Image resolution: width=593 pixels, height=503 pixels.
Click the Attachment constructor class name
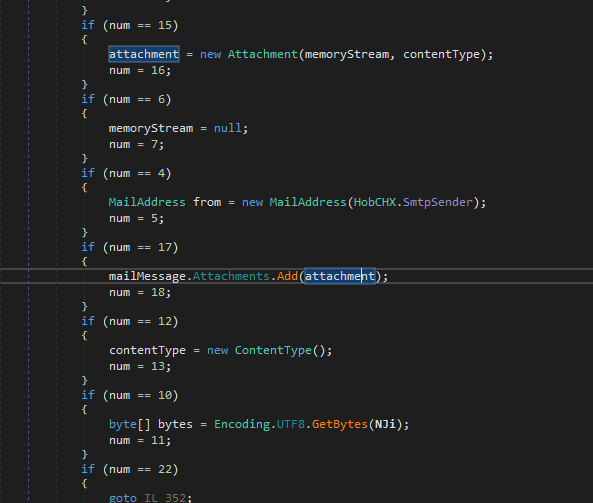(x=263, y=54)
